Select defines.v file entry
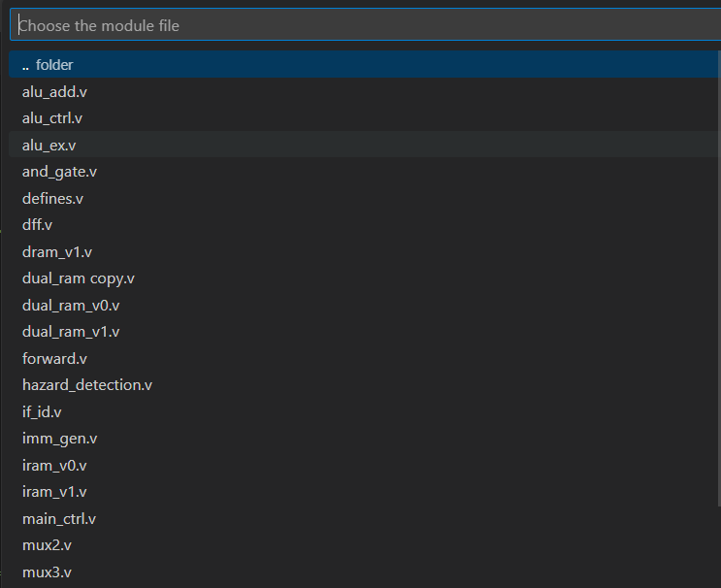721x588 pixels. tap(365, 198)
